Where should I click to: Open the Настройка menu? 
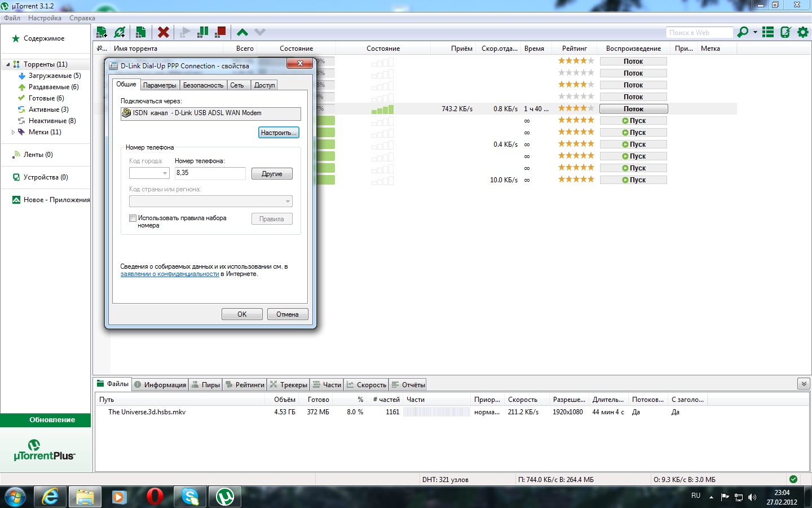click(45, 18)
